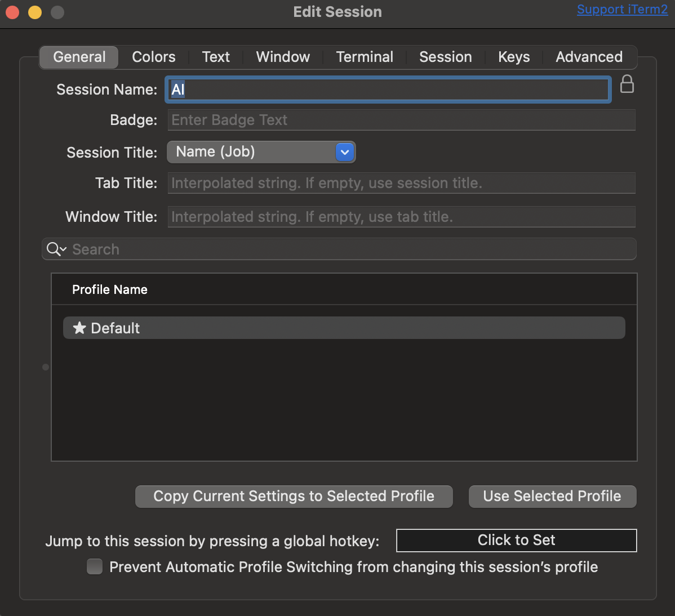Click the star icon next to Default
Viewport: 675px width, 616px height.
point(79,328)
